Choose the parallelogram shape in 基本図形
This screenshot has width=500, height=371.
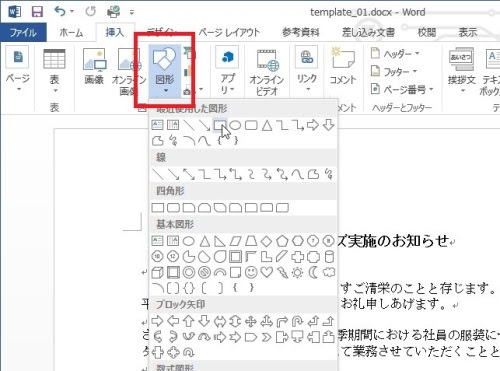pos(235,241)
